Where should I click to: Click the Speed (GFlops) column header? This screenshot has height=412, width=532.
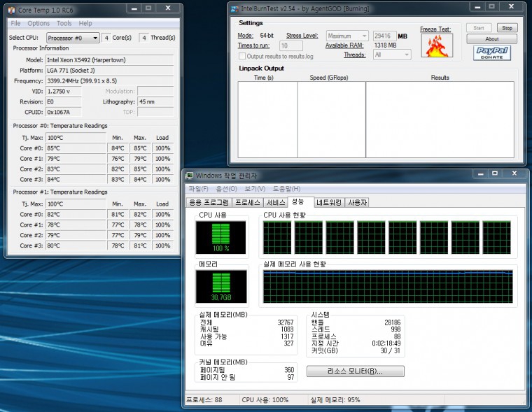tap(329, 78)
